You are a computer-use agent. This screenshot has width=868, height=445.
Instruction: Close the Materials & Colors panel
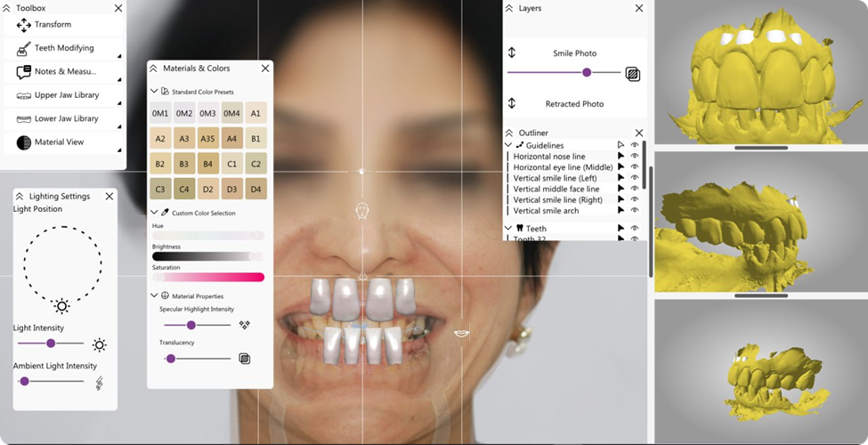click(265, 68)
